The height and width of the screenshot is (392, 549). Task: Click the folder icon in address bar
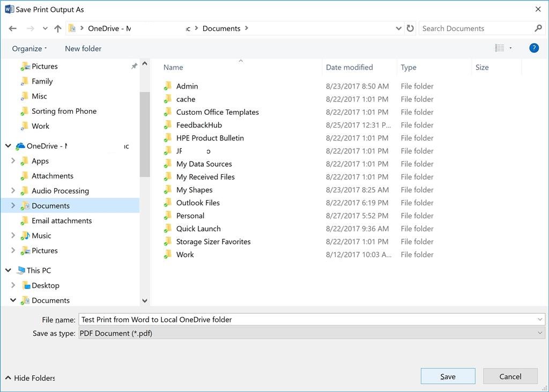pos(72,28)
